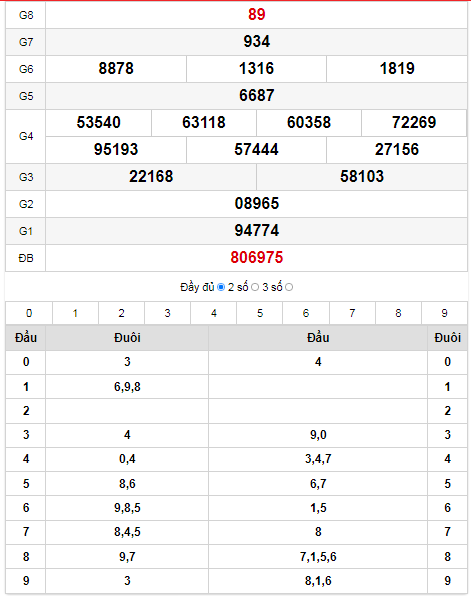
Task: Click digit filter tab 2
Action: [x=121, y=313]
